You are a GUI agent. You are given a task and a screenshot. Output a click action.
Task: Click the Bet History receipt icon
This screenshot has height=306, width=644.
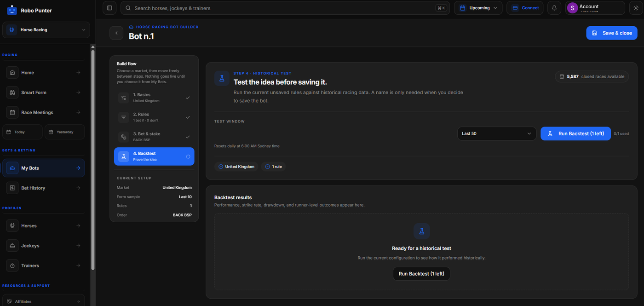12,188
